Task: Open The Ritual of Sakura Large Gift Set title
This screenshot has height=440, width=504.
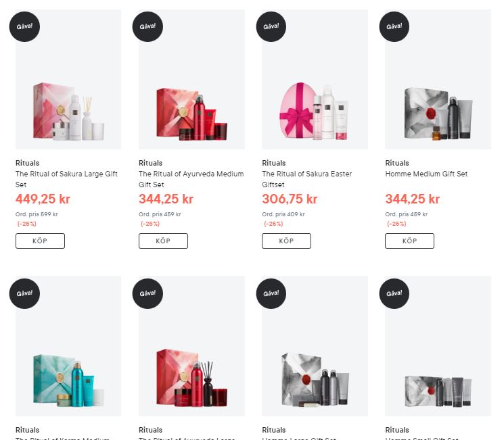Action: pyautogui.click(x=66, y=179)
